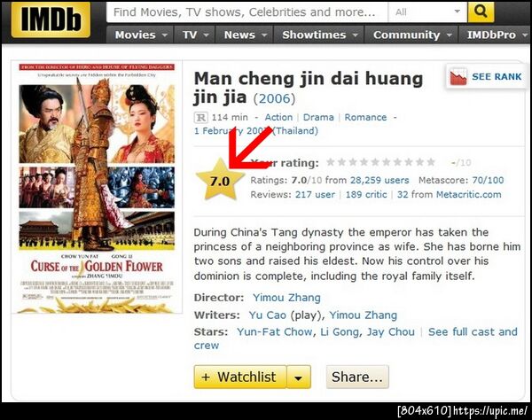This screenshot has height=420, width=532.
Task: Open the Community menu
Action: tap(411, 35)
